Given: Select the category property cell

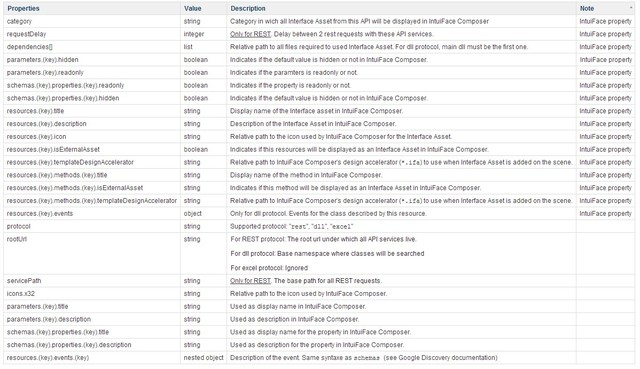Looking at the screenshot, I should click(x=92, y=21).
